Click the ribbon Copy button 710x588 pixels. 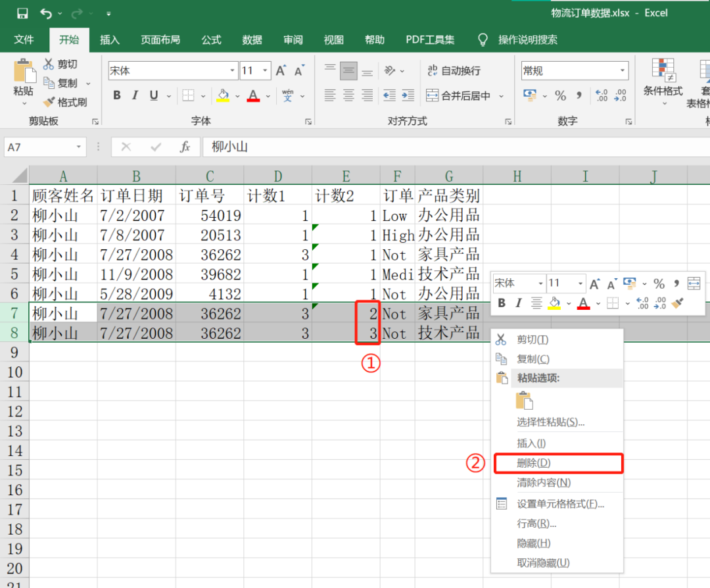point(60,83)
